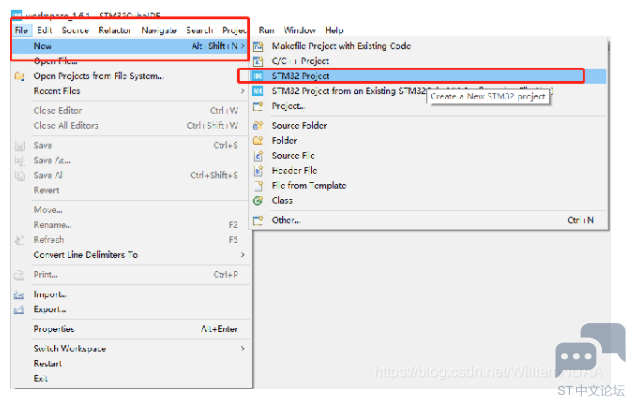Click Restart in the File menu
Screen dimensions: 634x406
click(x=49, y=364)
